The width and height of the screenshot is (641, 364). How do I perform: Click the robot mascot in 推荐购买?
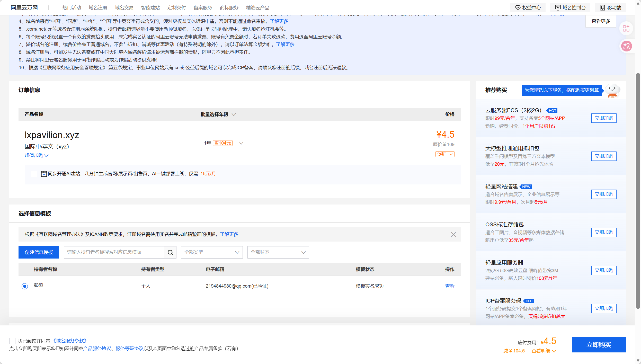612,91
